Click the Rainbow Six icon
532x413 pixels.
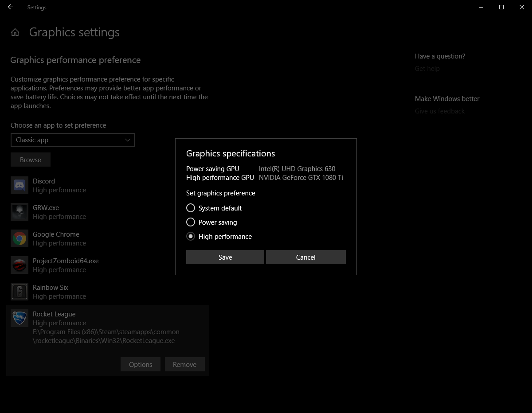coord(20,292)
